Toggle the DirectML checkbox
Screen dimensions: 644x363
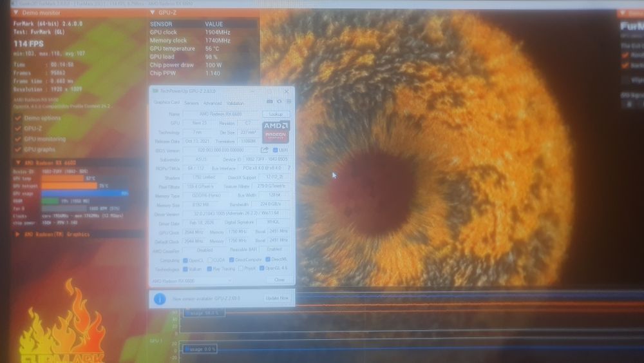268,259
